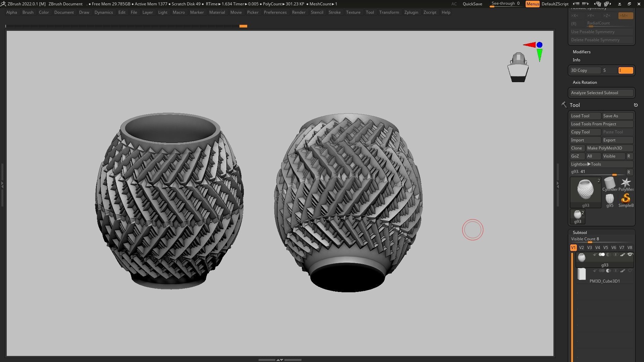
Task: Pick the PolyMesh star tool
Action: pyautogui.click(x=626, y=184)
